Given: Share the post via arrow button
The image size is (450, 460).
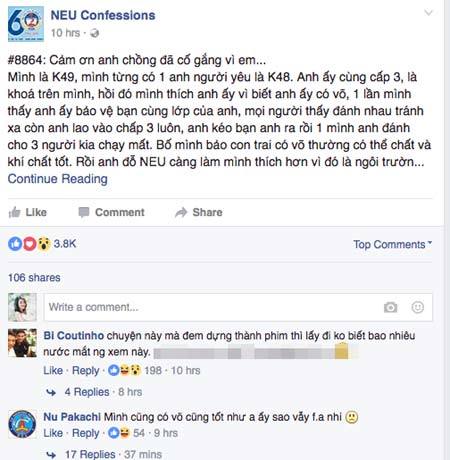Looking at the screenshot, I should (x=199, y=212).
